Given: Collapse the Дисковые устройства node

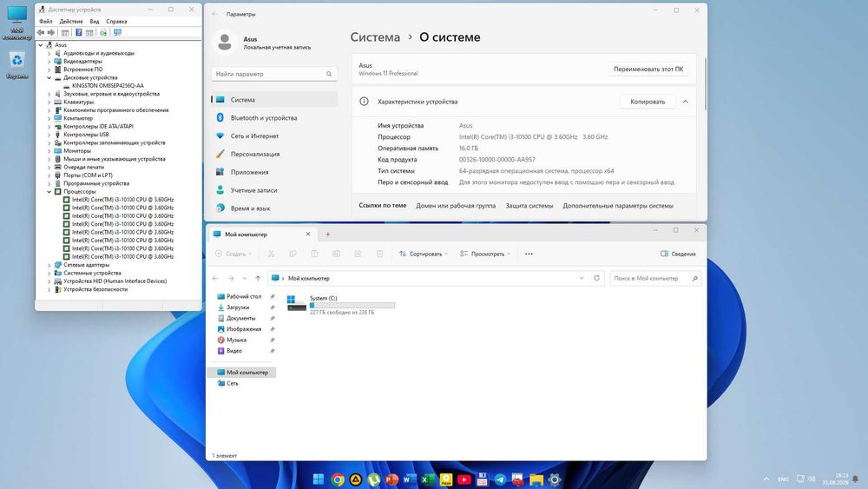Looking at the screenshot, I should [49, 78].
